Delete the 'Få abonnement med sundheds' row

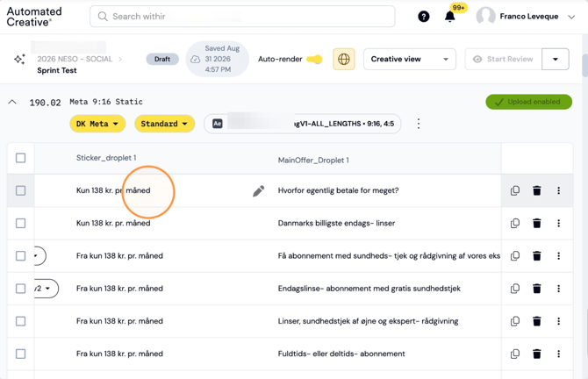pos(537,255)
